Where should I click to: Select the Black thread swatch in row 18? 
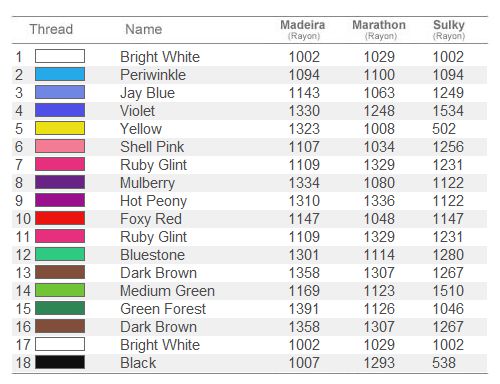(x=60, y=362)
